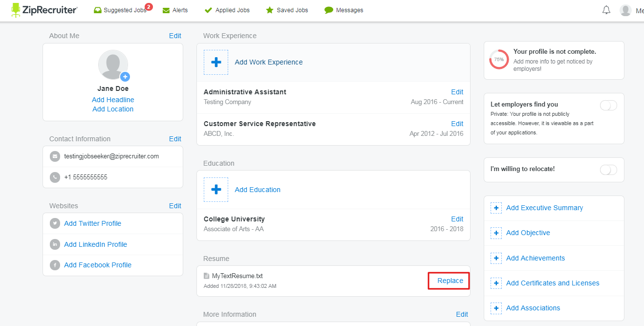Click the Facebook profile icon
The height and width of the screenshot is (326, 644).
55,265
